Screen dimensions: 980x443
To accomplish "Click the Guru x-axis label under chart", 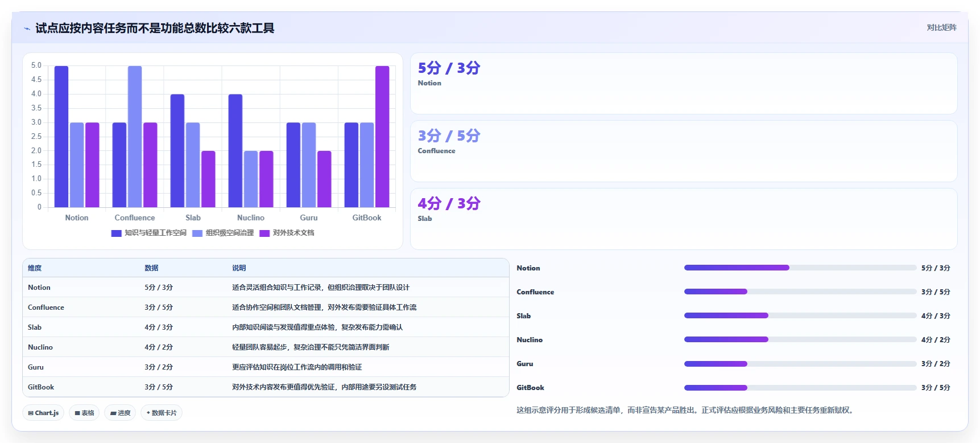I will pos(309,218).
